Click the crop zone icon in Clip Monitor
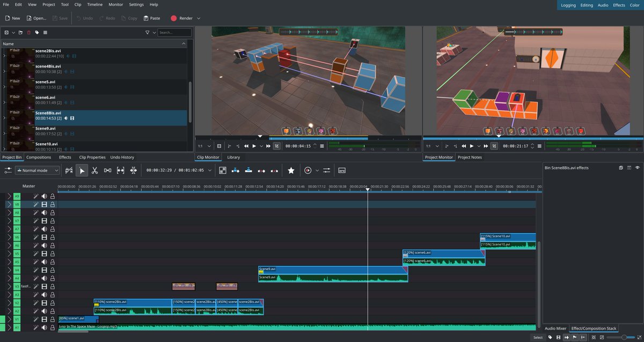The image size is (644, 342). 276,146
